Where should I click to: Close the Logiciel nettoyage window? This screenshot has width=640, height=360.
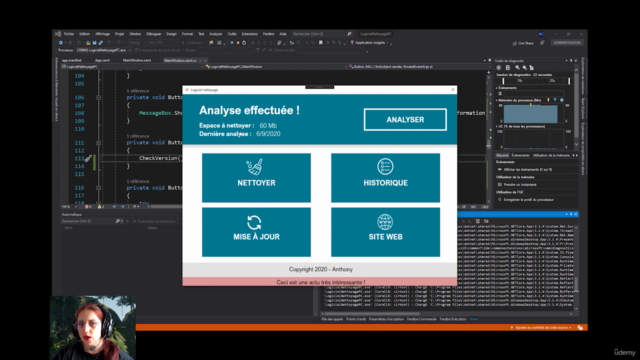453,90
